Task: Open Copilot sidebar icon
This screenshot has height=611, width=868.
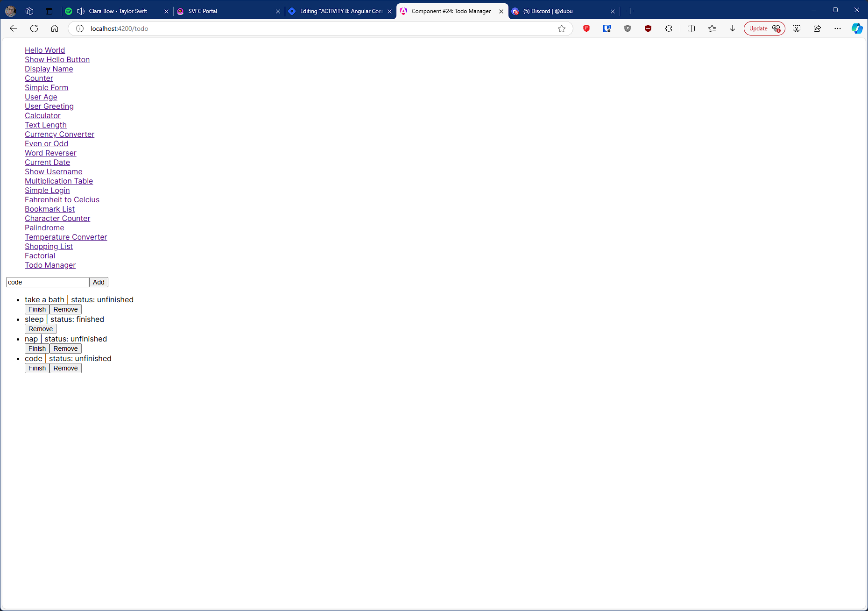Action: 857,28
